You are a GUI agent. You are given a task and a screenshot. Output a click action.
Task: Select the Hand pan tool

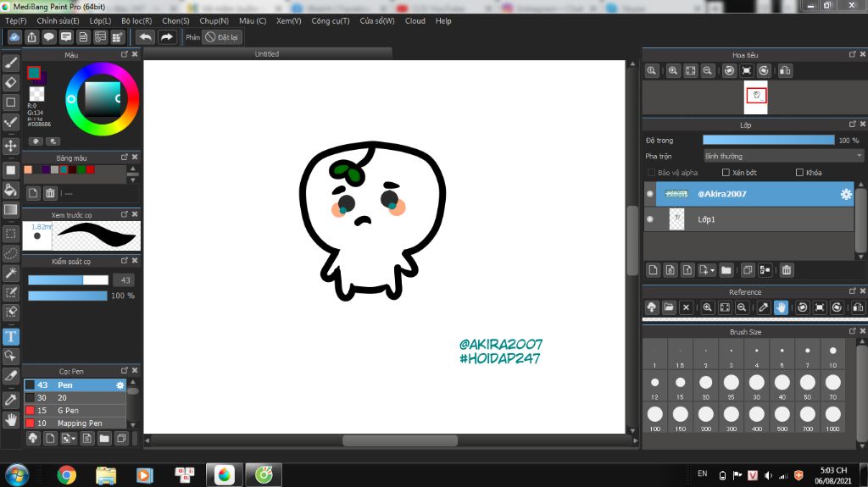tap(10, 420)
